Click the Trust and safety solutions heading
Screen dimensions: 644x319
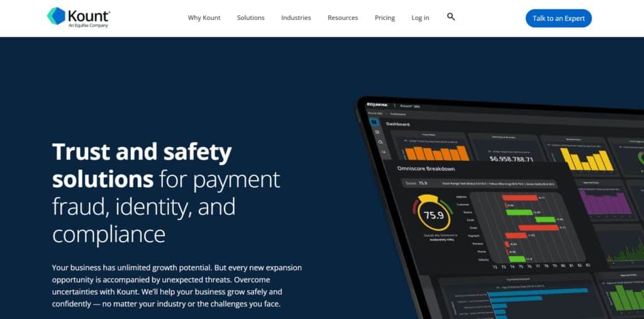[x=166, y=193]
